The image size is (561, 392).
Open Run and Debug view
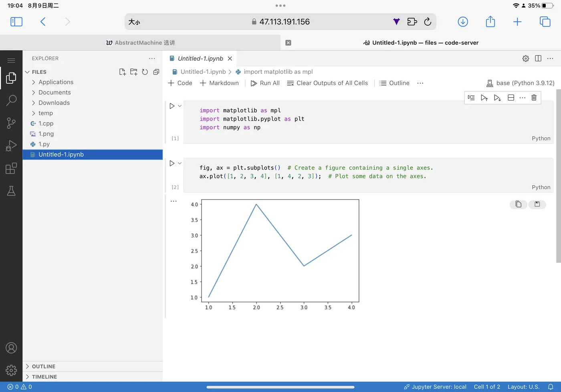[11, 145]
